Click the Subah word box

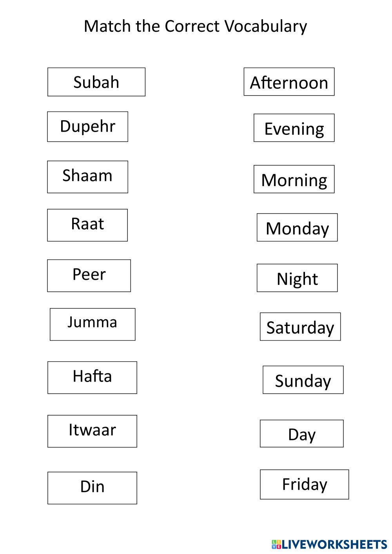coord(96,82)
